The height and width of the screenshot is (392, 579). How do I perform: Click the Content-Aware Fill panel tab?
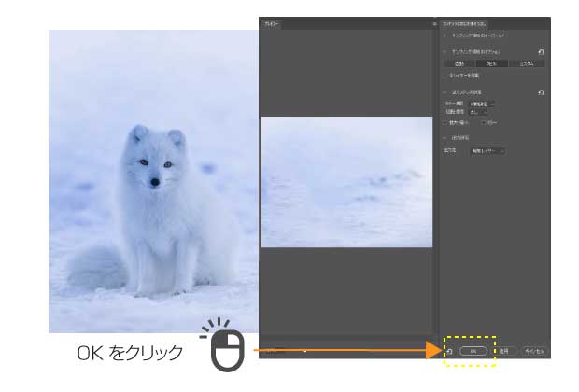click(465, 23)
